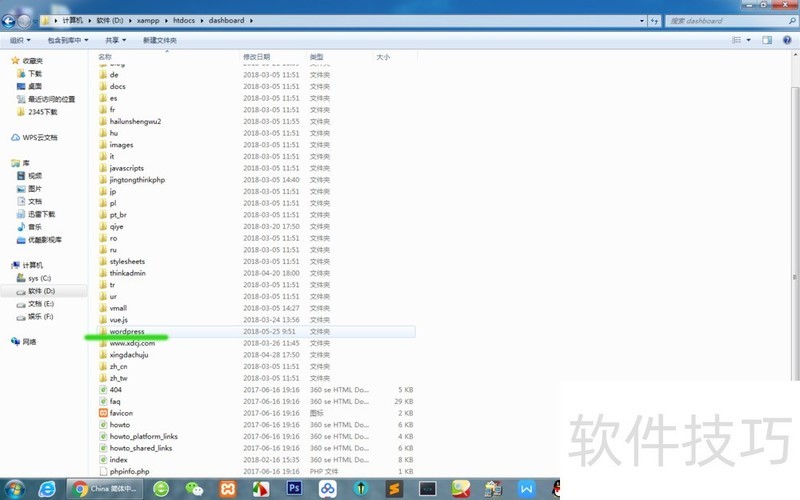Navigate to 软件 (D:) in the breadcrumb
The width and height of the screenshot is (800, 500).
click(110, 20)
